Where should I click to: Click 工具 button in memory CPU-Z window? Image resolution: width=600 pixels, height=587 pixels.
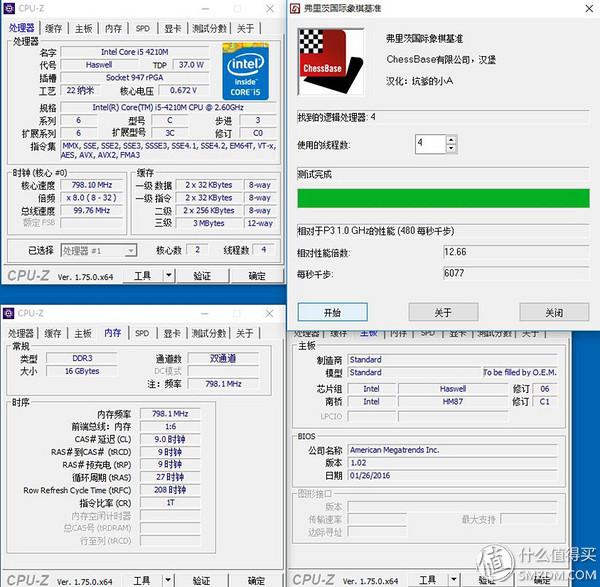[x=142, y=580]
